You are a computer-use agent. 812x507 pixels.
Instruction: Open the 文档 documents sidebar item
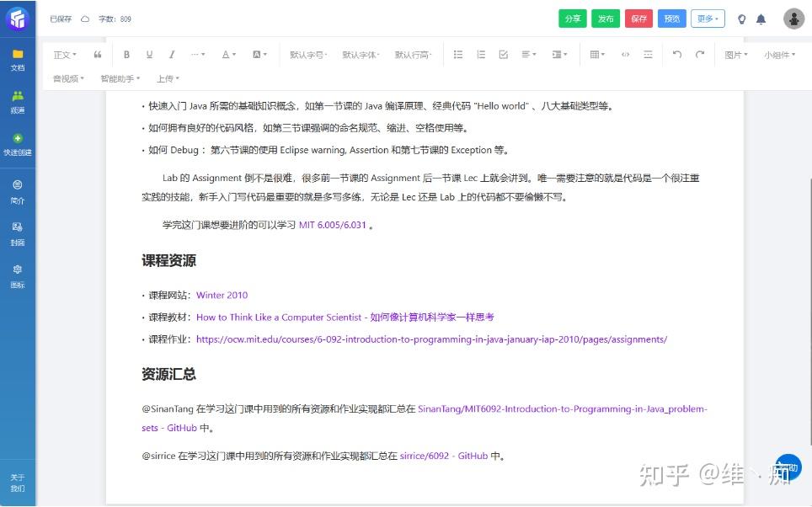pyautogui.click(x=18, y=60)
